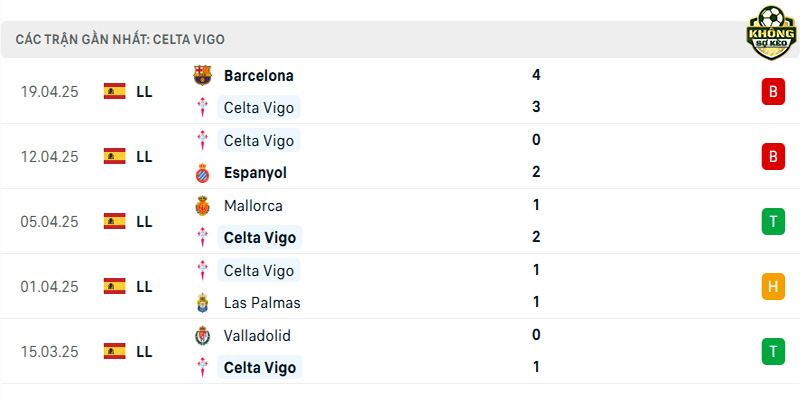The height and width of the screenshot is (400, 800).
Task: Click the Espanyol club crest icon
Action: 203,173
